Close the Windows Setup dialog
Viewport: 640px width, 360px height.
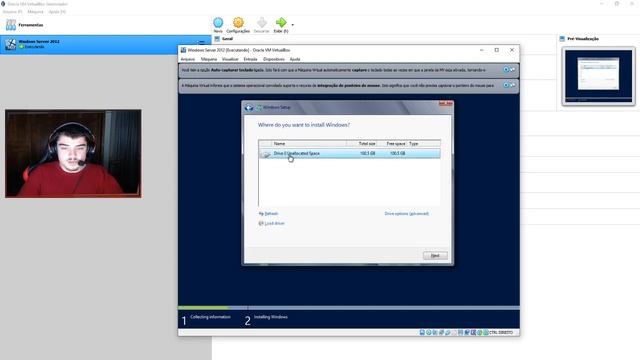coord(446,104)
